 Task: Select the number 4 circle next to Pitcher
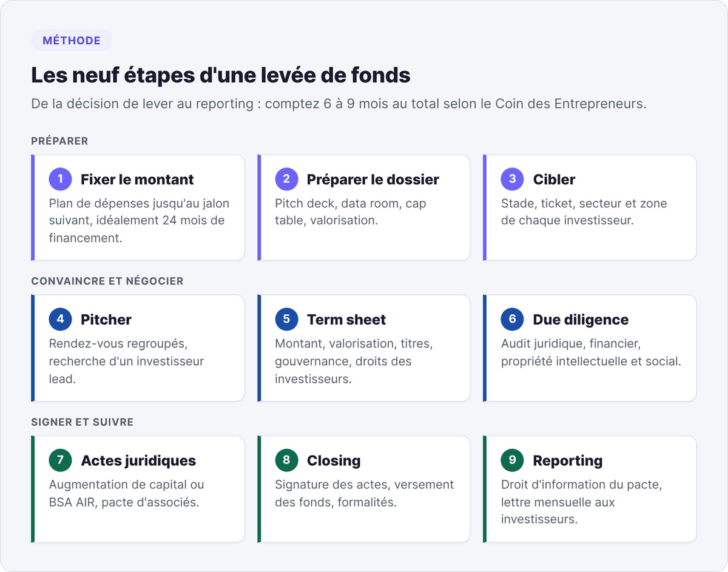[x=60, y=320]
